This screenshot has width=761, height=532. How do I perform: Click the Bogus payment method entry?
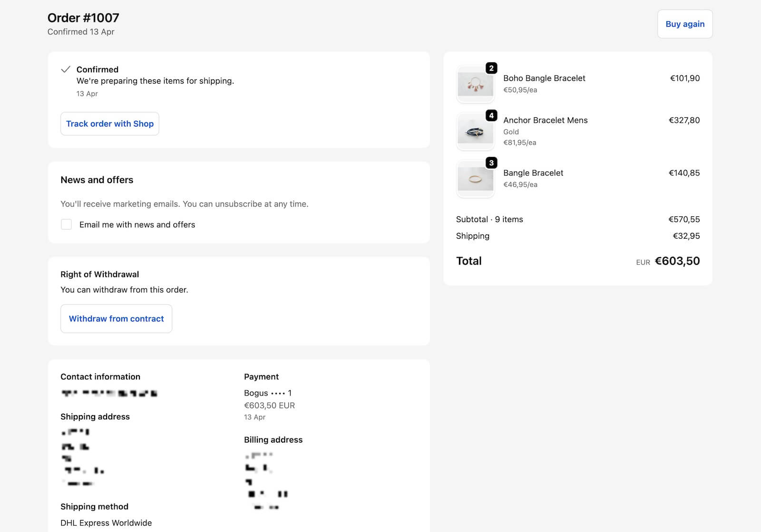(x=268, y=393)
